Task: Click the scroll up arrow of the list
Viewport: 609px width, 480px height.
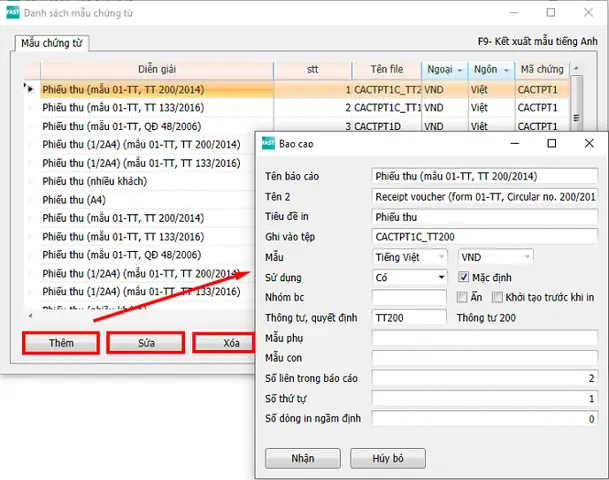Action: tap(576, 68)
